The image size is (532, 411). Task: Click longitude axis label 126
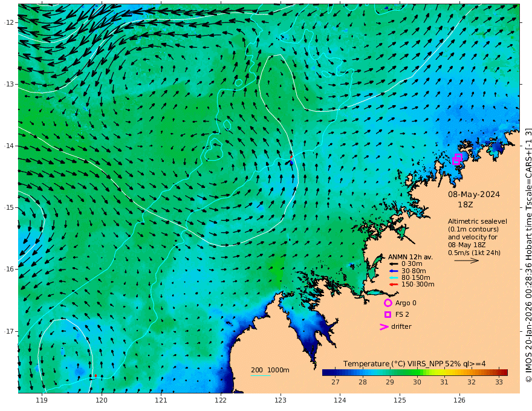point(459,401)
